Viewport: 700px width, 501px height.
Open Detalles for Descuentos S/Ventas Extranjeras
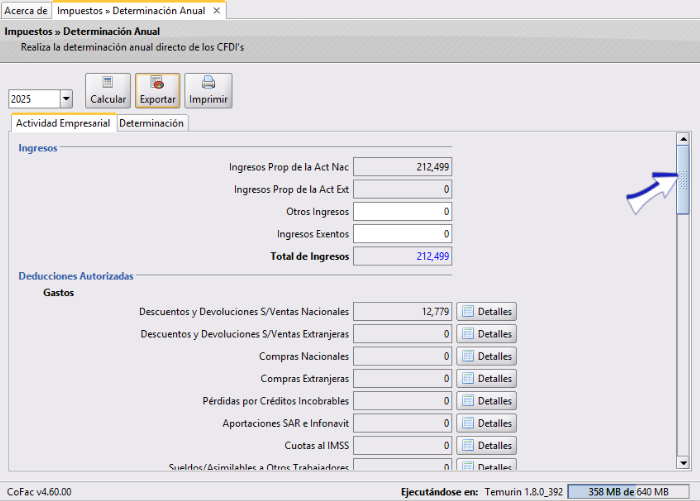click(x=486, y=334)
